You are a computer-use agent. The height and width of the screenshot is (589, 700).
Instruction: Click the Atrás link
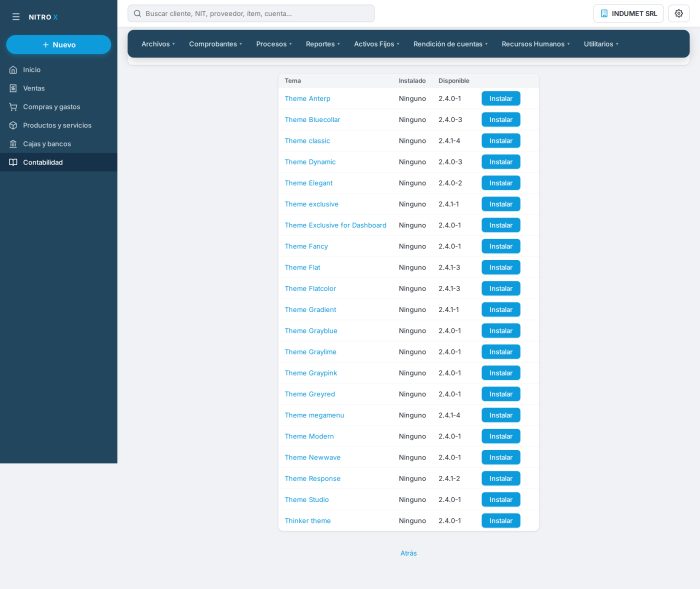(408, 553)
